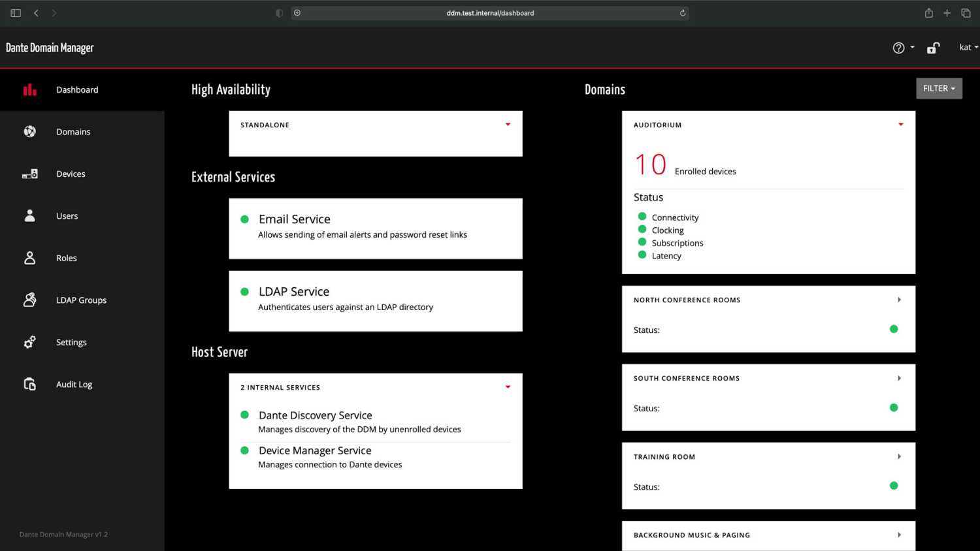This screenshot has width=980, height=551.
Task: Select Dashboard from the sidebar menu
Action: 77,89
